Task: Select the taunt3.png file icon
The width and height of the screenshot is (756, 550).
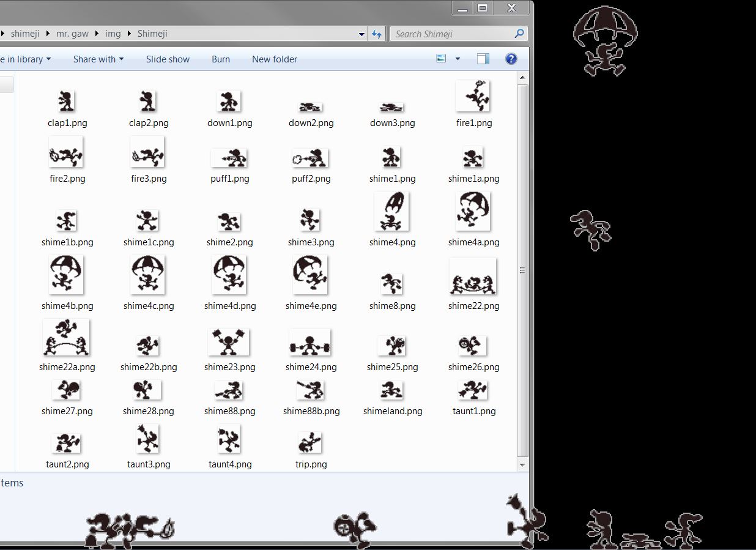Action: [147, 439]
